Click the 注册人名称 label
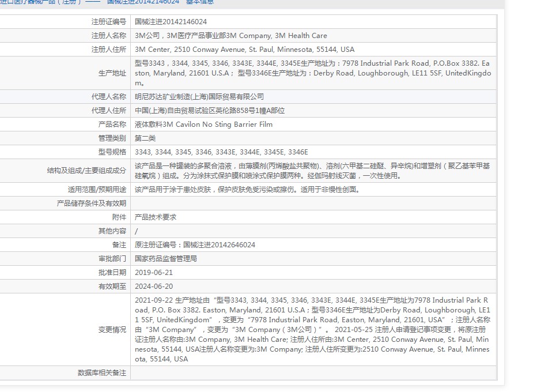The height and width of the screenshot is (392, 541). pyautogui.click(x=109, y=36)
